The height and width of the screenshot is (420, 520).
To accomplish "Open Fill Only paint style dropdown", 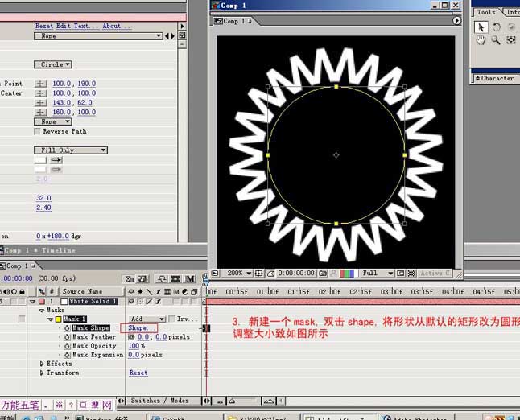I will [71, 150].
